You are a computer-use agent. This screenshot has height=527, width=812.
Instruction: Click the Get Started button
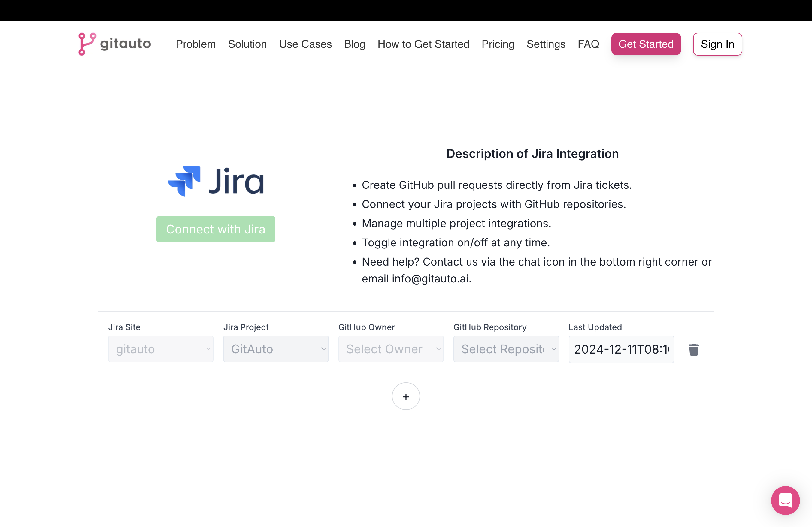point(646,43)
